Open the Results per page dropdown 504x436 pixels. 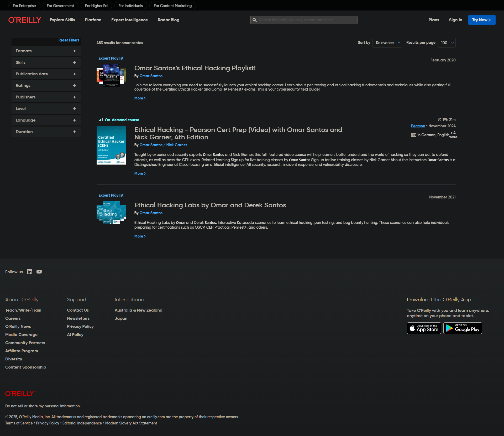pos(447,43)
